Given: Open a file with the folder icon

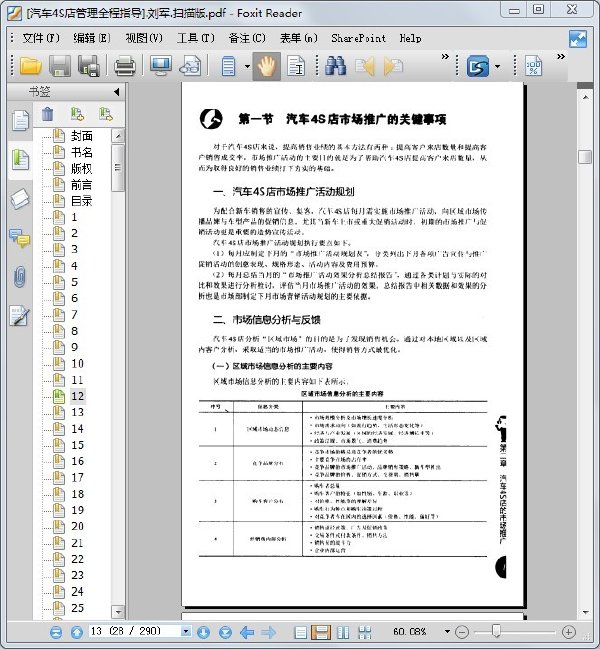Looking at the screenshot, I should pos(31,66).
